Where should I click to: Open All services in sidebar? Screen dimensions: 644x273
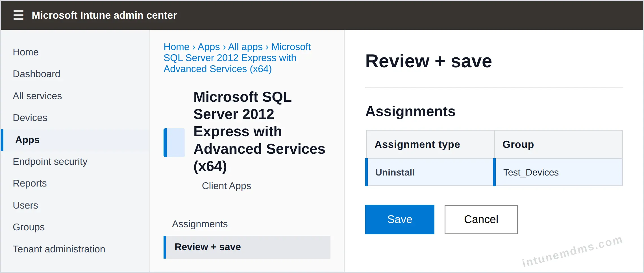point(37,96)
